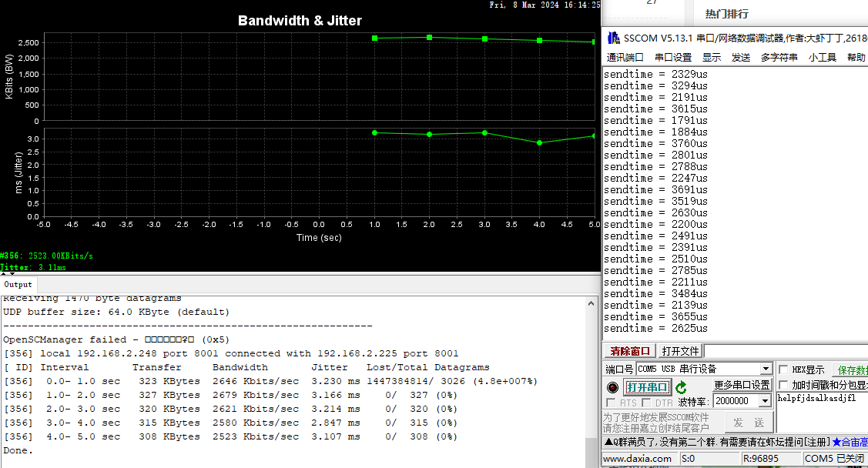Open the 发送 menu
868x468 pixels.
(741, 58)
